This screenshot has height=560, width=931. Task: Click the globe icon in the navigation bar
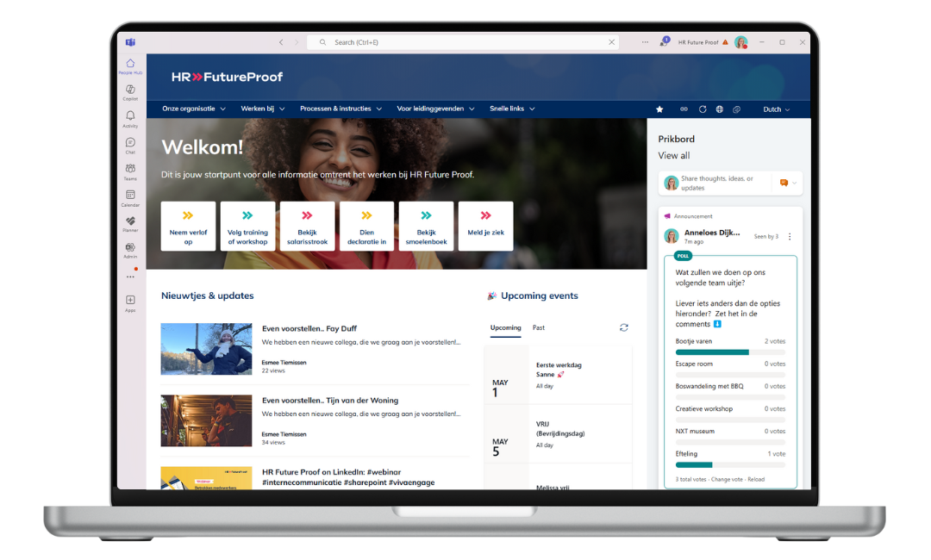coord(719,109)
